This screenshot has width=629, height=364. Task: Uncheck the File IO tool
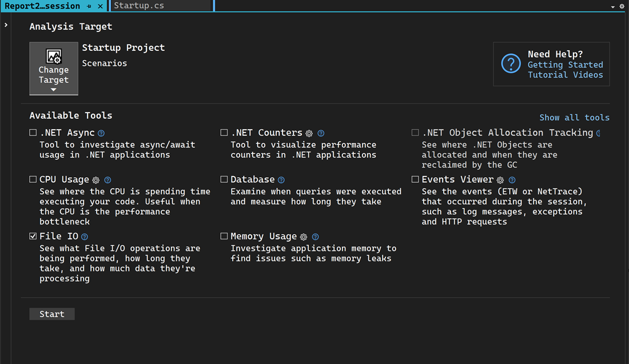click(x=33, y=235)
